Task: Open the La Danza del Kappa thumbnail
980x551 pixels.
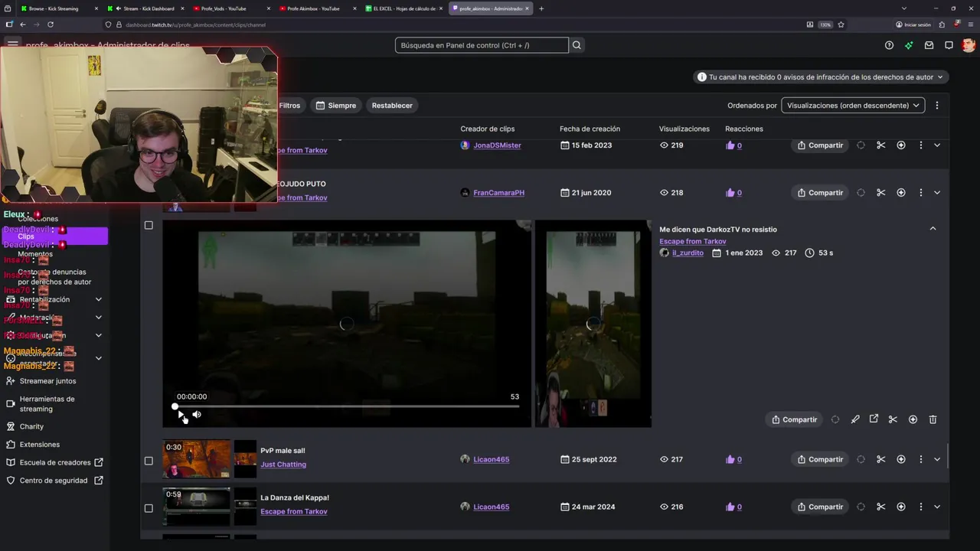Action: [x=196, y=506]
